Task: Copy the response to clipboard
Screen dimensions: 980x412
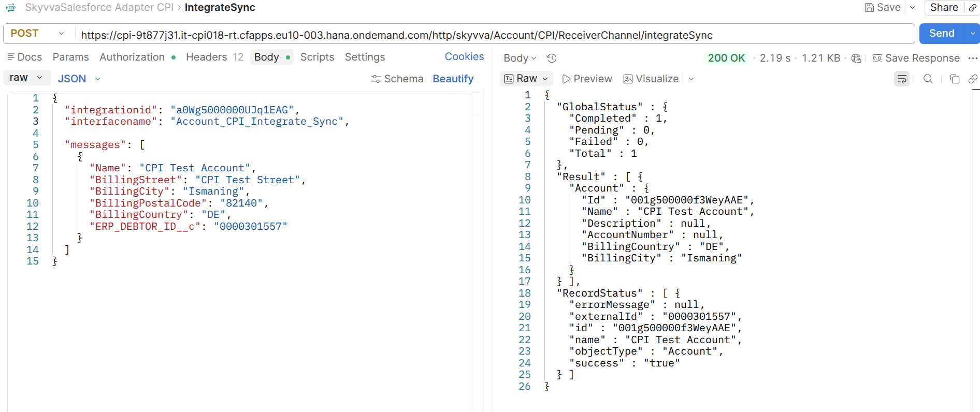Action: click(x=955, y=79)
